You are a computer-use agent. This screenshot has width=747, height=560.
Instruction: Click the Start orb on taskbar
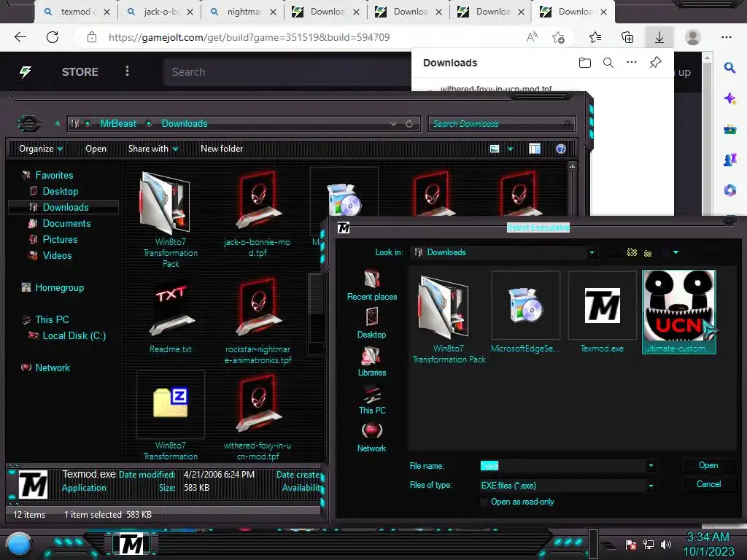(x=18, y=544)
